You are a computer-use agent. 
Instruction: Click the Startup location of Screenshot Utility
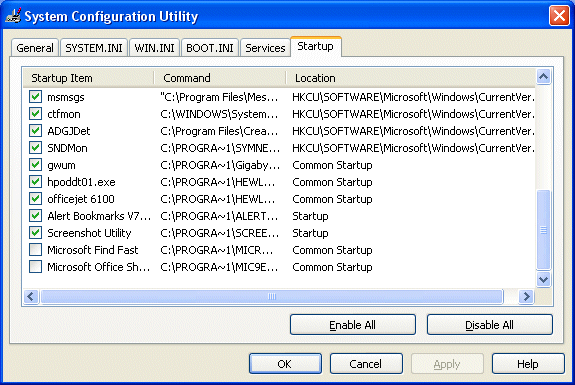[310, 233]
